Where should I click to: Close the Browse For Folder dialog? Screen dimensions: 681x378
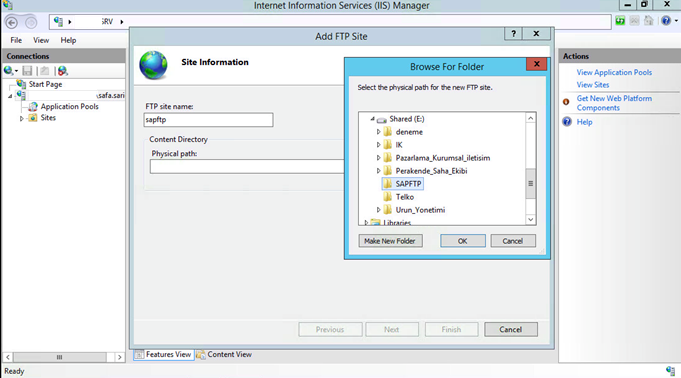point(536,64)
